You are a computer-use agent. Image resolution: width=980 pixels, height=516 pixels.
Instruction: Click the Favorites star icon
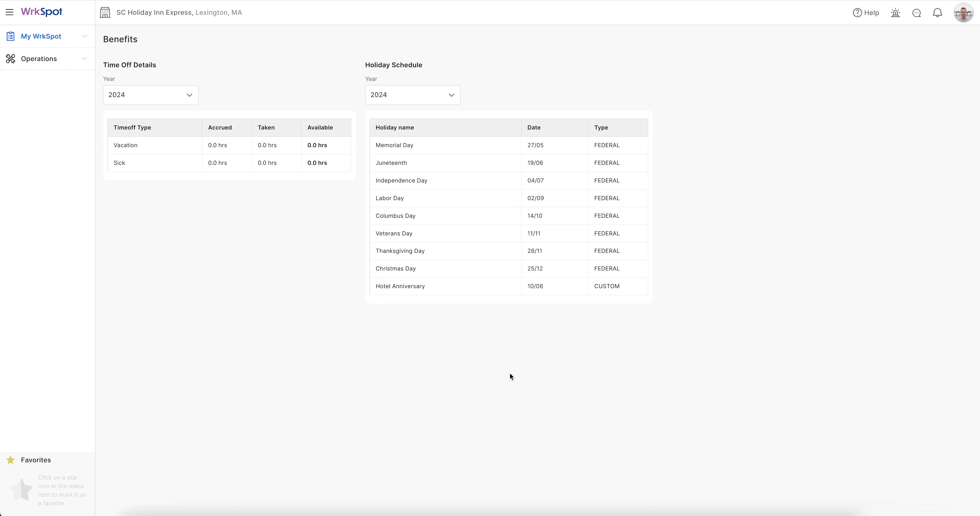click(11, 460)
